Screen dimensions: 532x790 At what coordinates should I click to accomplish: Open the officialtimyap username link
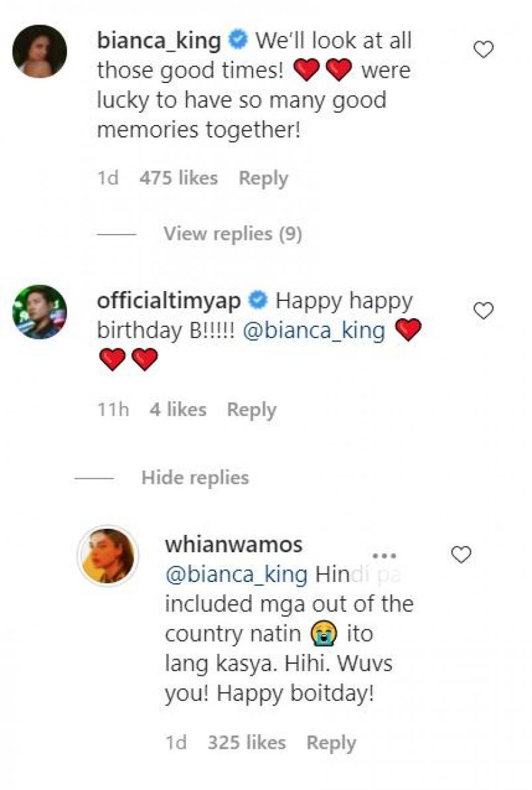click(x=169, y=301)
